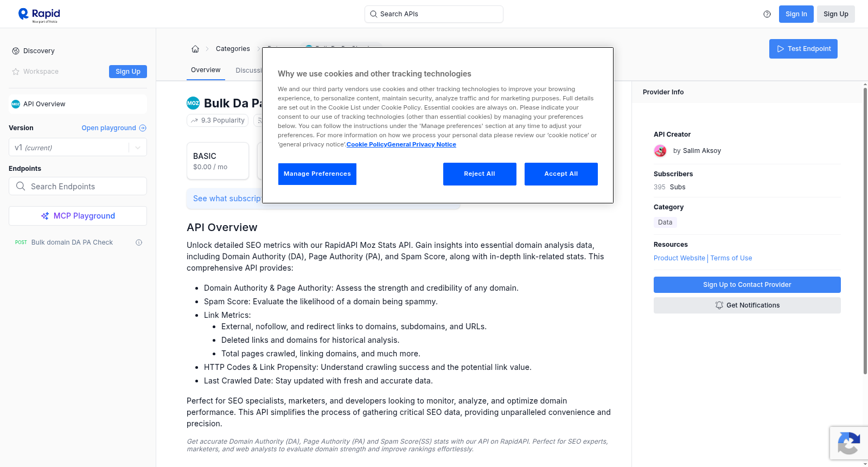
Task: Click Get Notifications button
Action: tap(747, 305)
